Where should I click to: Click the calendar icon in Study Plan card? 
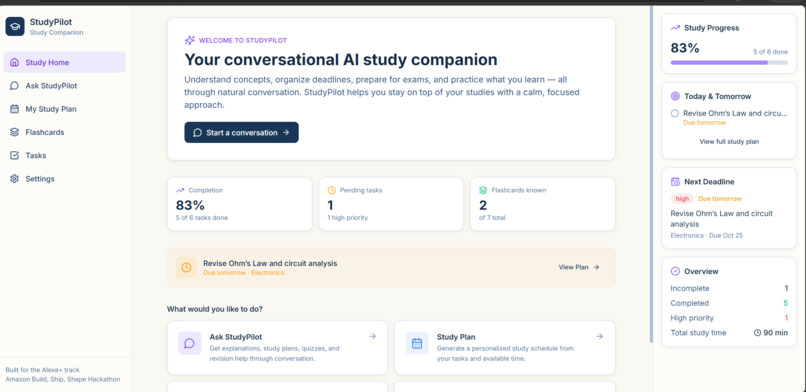[x=417, y=343]
